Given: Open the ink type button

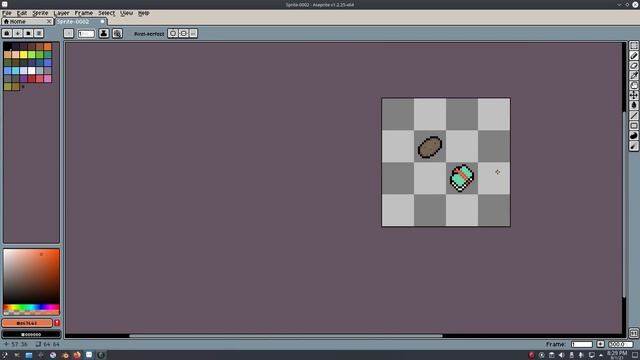Looking at the screenshot, I should 104,33.
